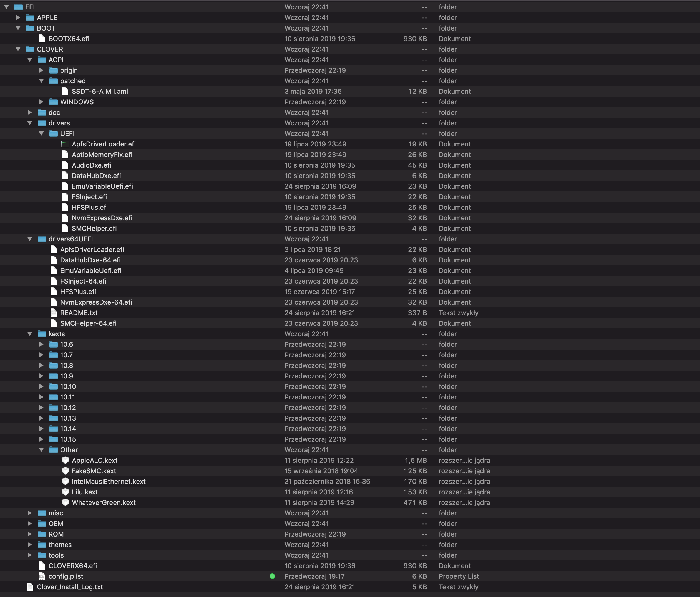Click the green tag dot on config.plist
Image resolution: width=700 pixels, height=597 pixels.
(x=272, y=576)
